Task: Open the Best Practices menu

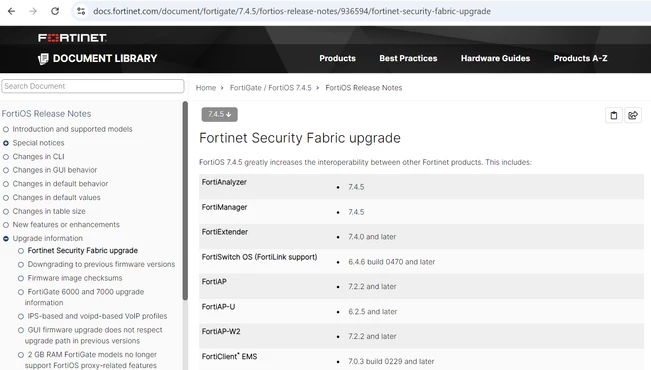Action: [408, 59]
